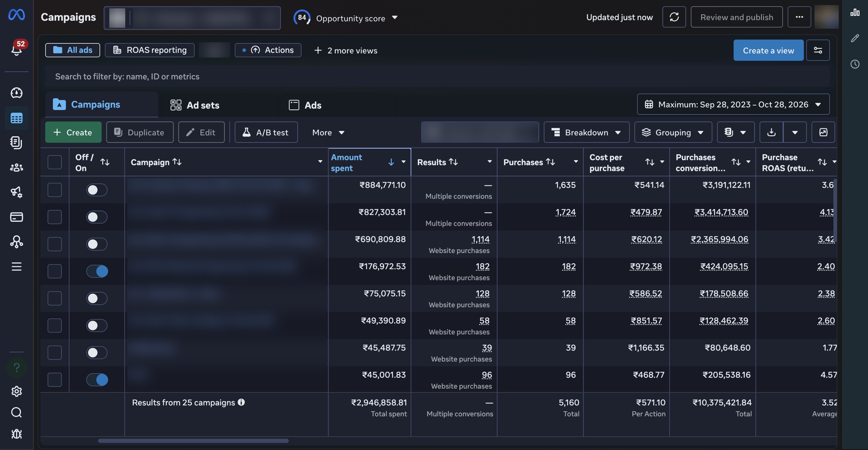This screenshot has width=868, height=450.
Task: Open the date range Maximum dropdown
Action: point(733,104)
